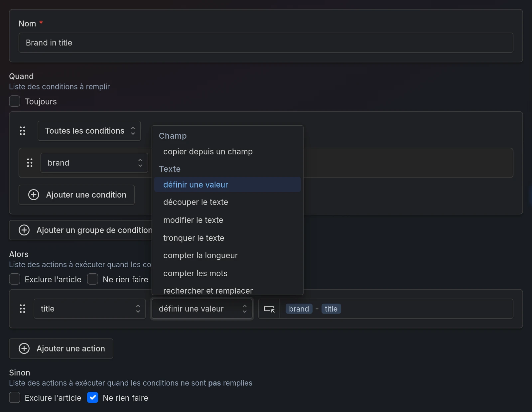The image size is (532, 412).
Task: Click plus icon in Ajouter une condition
Action: [x=34, y=195]
